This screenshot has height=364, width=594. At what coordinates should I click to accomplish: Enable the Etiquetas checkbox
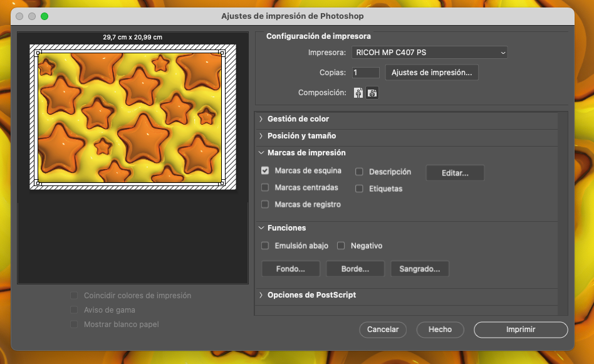pos(360,189)
